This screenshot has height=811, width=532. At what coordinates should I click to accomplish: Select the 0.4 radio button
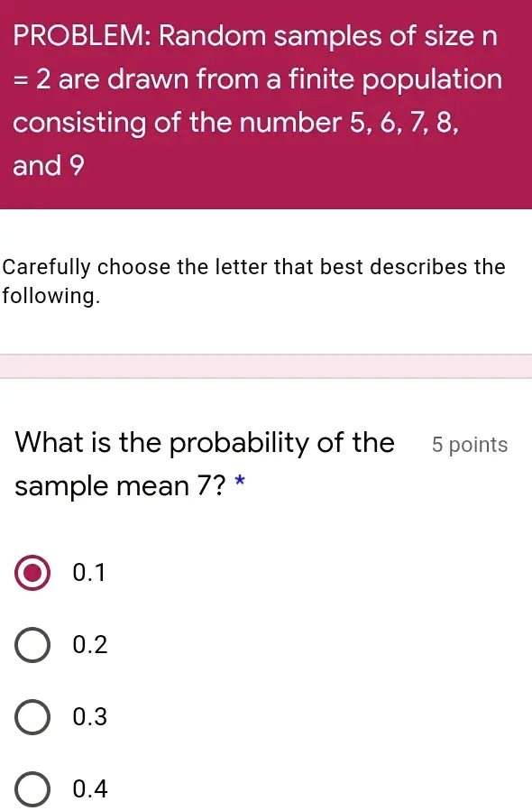pyautogui.click(x=31, y=788)
